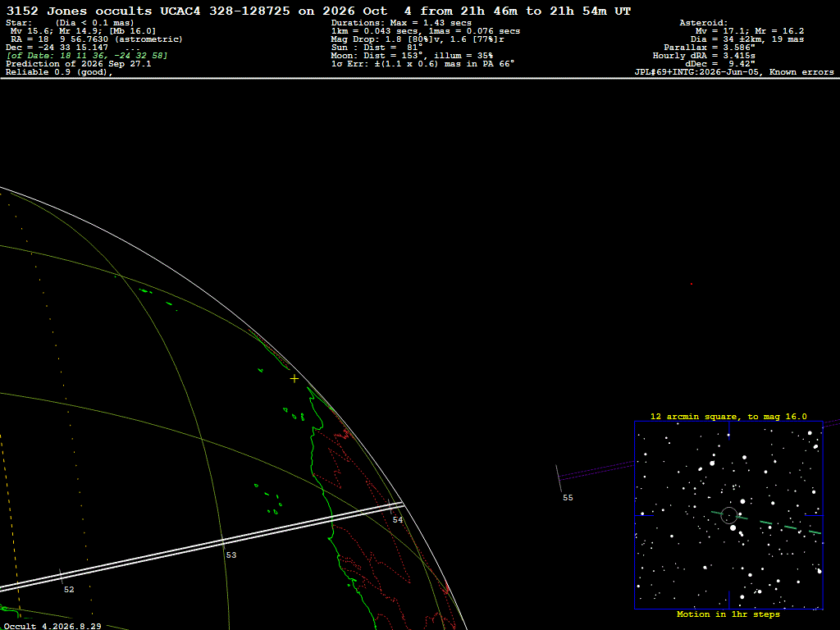840x630 pixels.
Task: Select the 55 minute marker off the globe
Action: [568, 498]
